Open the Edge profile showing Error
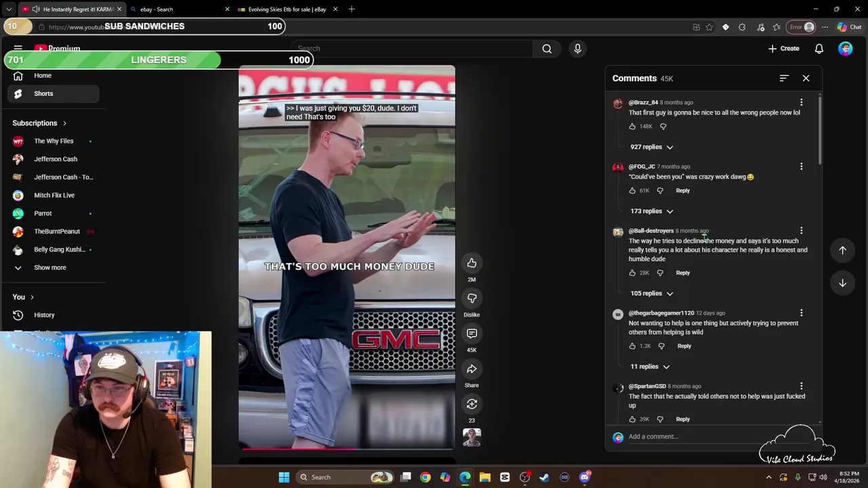The height and width of the screenshot is (488, 868). click(x=801, y=27)
